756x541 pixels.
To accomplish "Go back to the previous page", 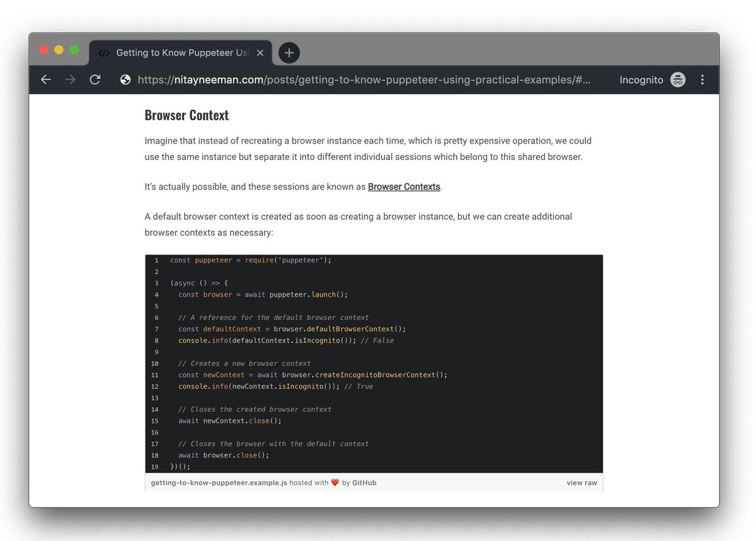I will pyautogui.click(x=46, y=80).
